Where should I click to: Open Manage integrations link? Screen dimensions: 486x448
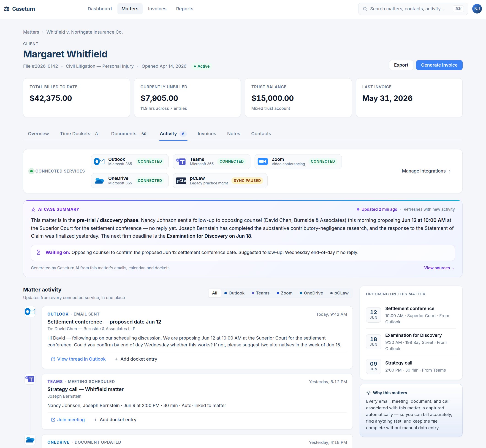tap(426, 171)
